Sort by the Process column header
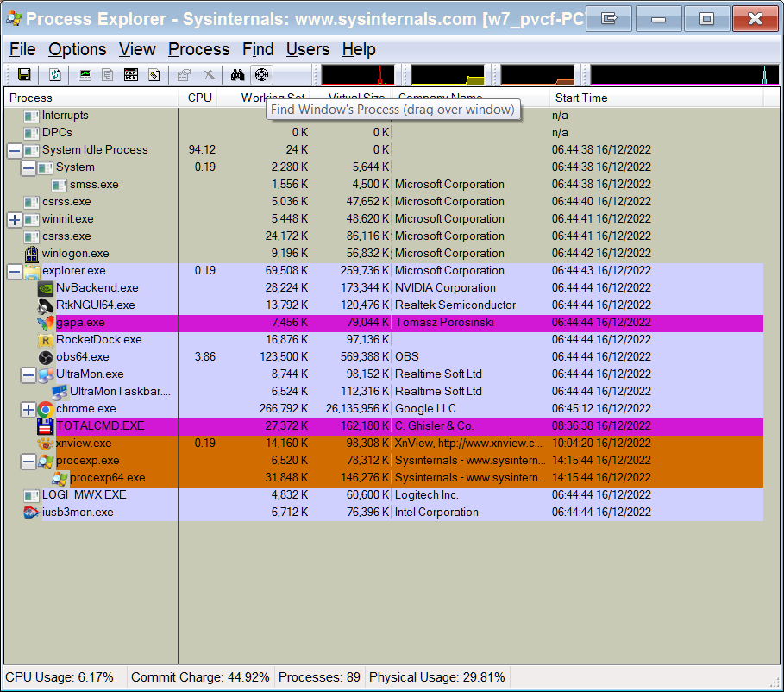 click(91, 98)
